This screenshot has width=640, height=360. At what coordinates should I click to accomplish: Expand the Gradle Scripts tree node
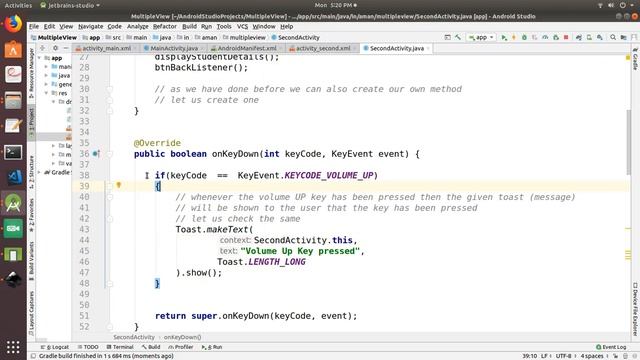pos(40,172)
